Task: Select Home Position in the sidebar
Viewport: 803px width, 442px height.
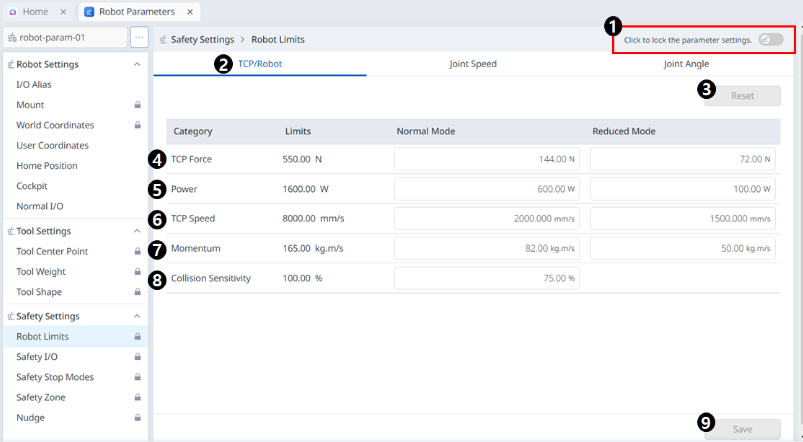Action: point(46,166)
